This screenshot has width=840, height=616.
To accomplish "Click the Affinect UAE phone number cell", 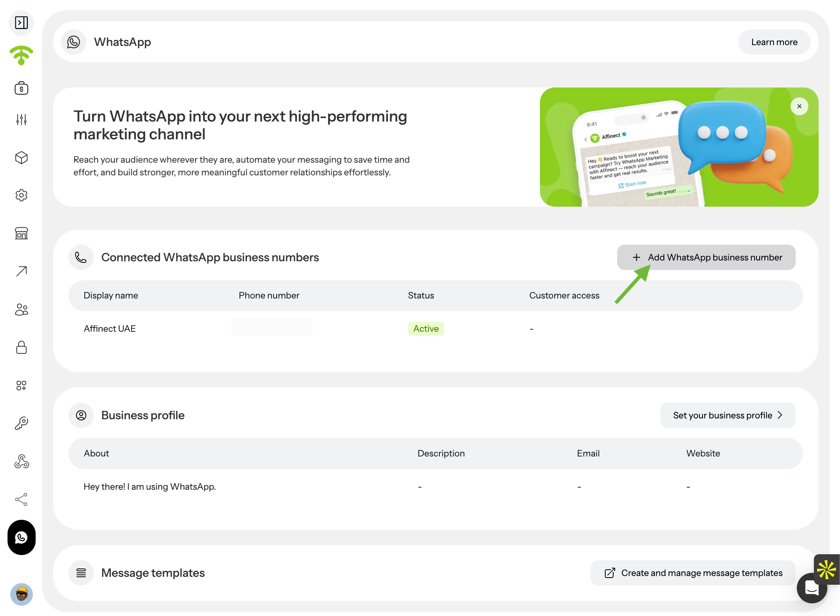I will (x=272, y=327).
